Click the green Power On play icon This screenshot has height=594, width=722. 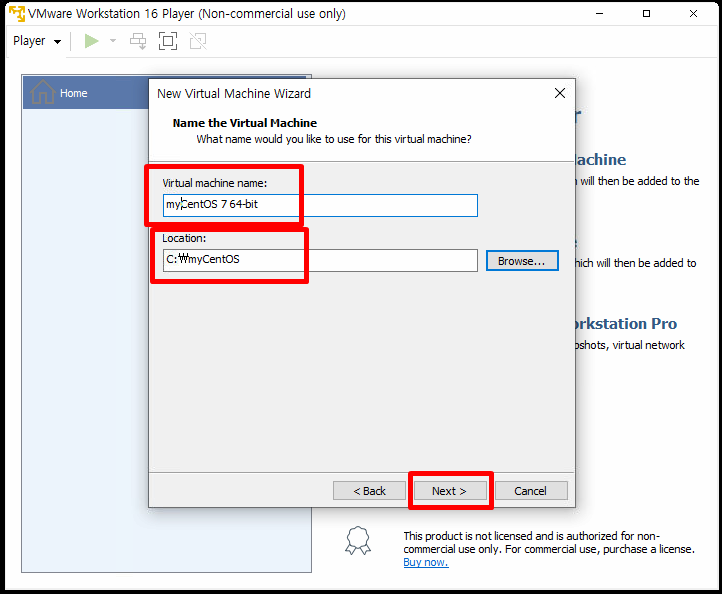(x=91, y=41)
